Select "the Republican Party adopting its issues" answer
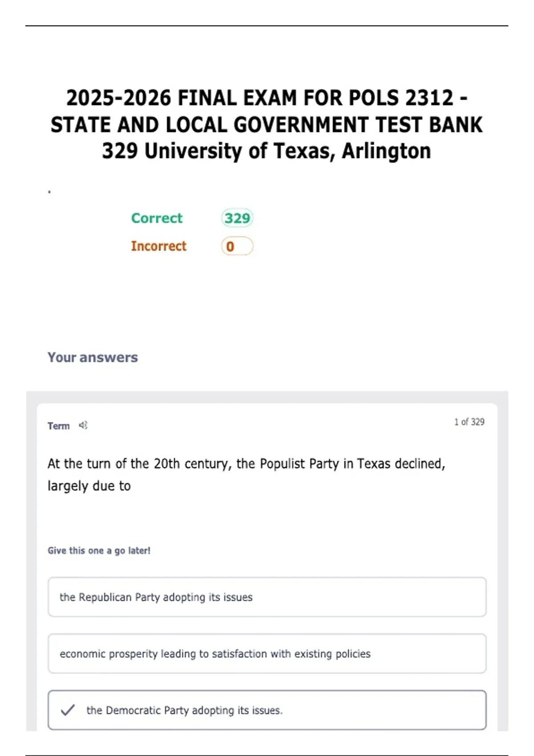This screenshot has width=534, height=756. [267, 597]
